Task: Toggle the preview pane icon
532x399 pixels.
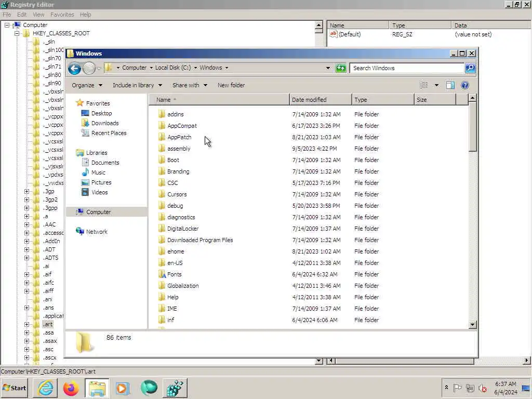Action: (450, 85)
